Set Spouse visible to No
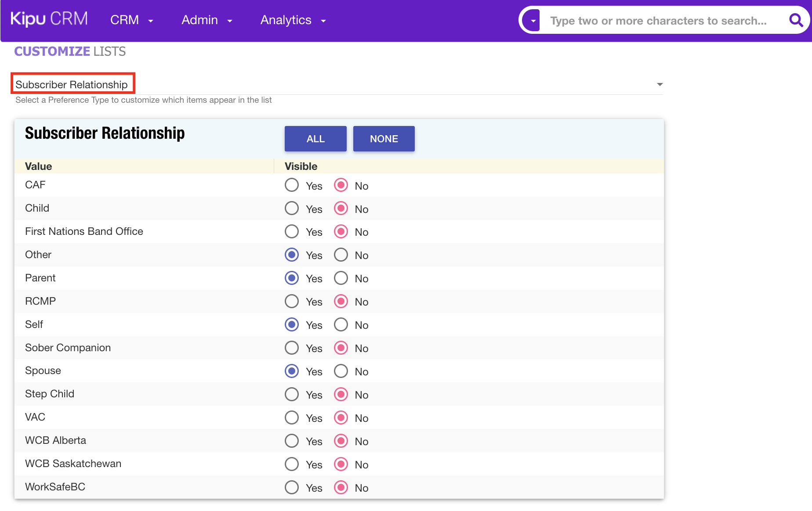Screen dimensions: 812x511 [x=341, y=371]
